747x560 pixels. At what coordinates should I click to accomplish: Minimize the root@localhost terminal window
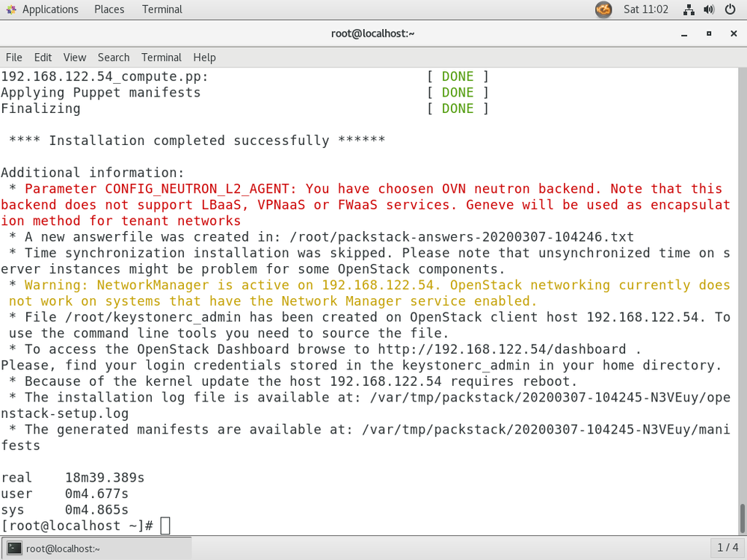683,34
